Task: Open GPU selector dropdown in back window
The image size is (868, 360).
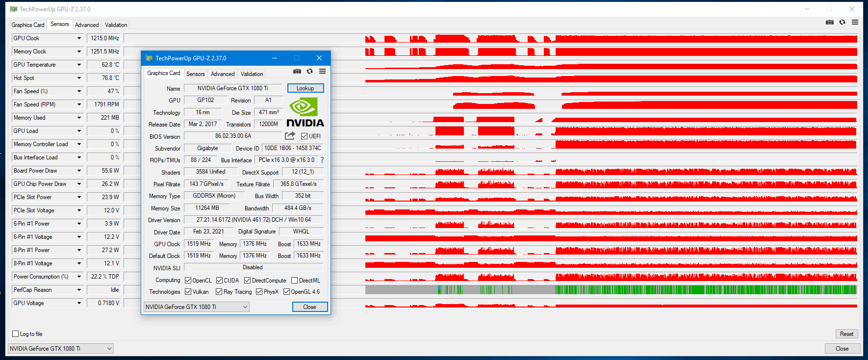Action: [61, 348]
